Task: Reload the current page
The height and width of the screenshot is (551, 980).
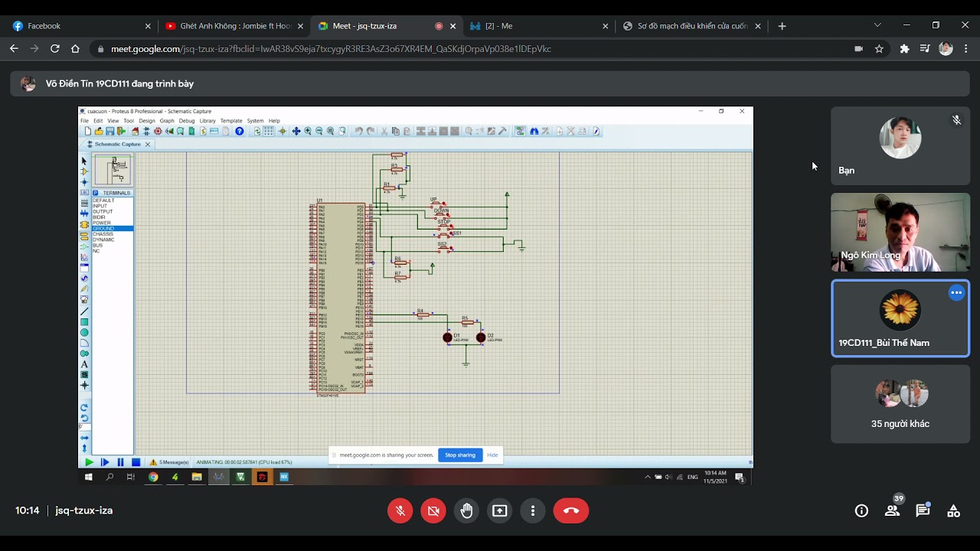Action: (x=54, y=49)
